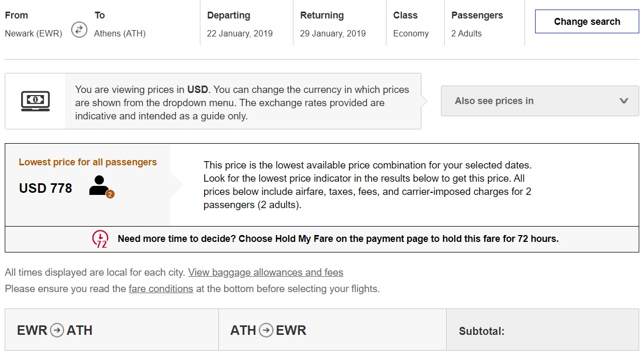The width and height of the screenshot is (644, 356).
Task: Open the Also see prices in dropdown
Action: [x=539, y=101]
